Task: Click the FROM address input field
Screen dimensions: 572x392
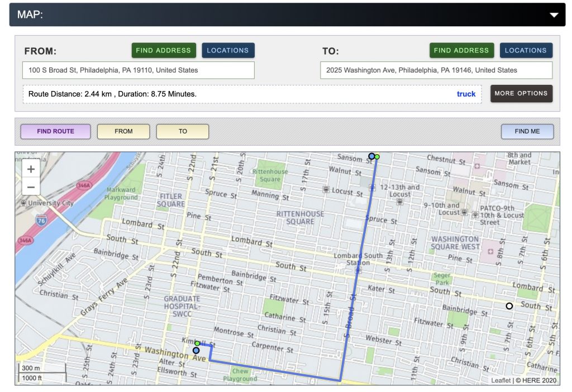Action: click(x=139, y=70)
